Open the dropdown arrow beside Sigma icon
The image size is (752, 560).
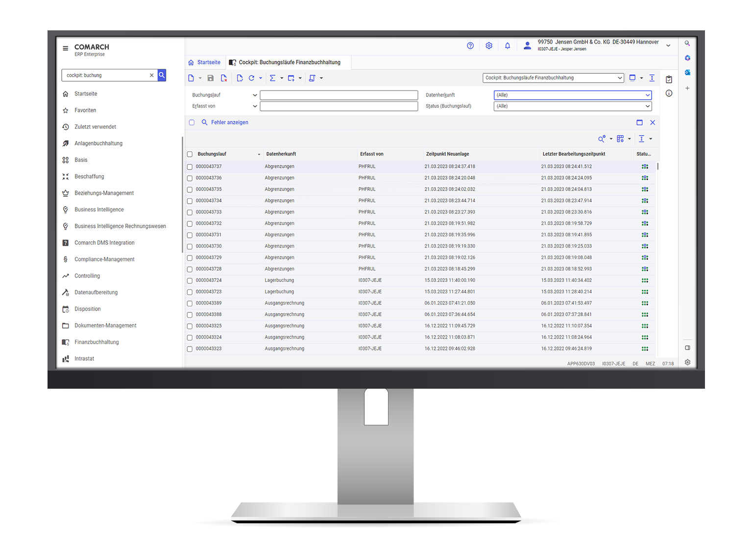tap(282, 78)
